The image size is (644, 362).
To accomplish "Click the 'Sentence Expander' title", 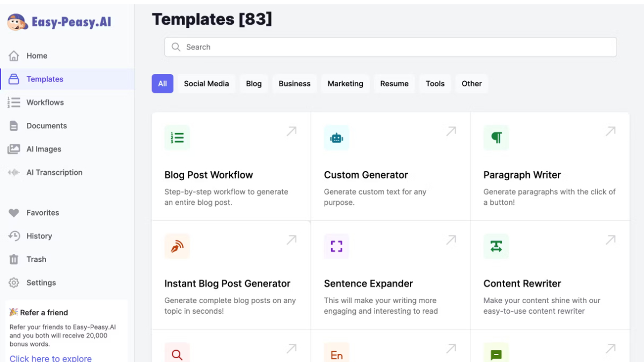I will [x=369, y=284].
